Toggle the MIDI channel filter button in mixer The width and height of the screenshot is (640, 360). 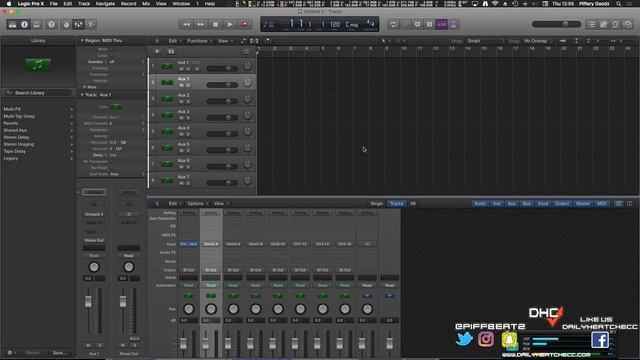[602, 203]
